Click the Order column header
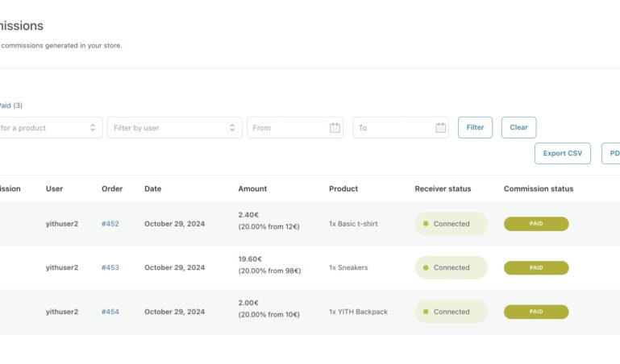 click(112, 188)
